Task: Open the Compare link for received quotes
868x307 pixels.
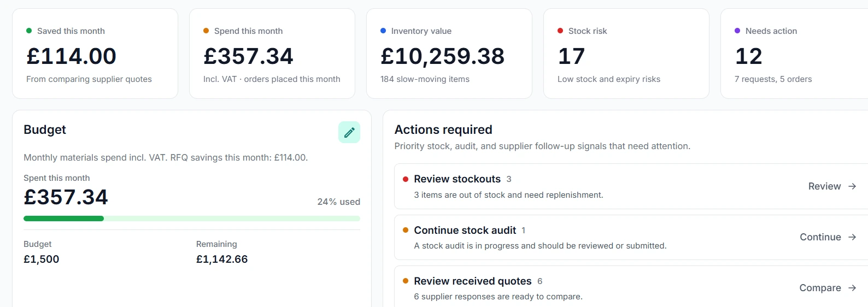Action: (828, 288)
